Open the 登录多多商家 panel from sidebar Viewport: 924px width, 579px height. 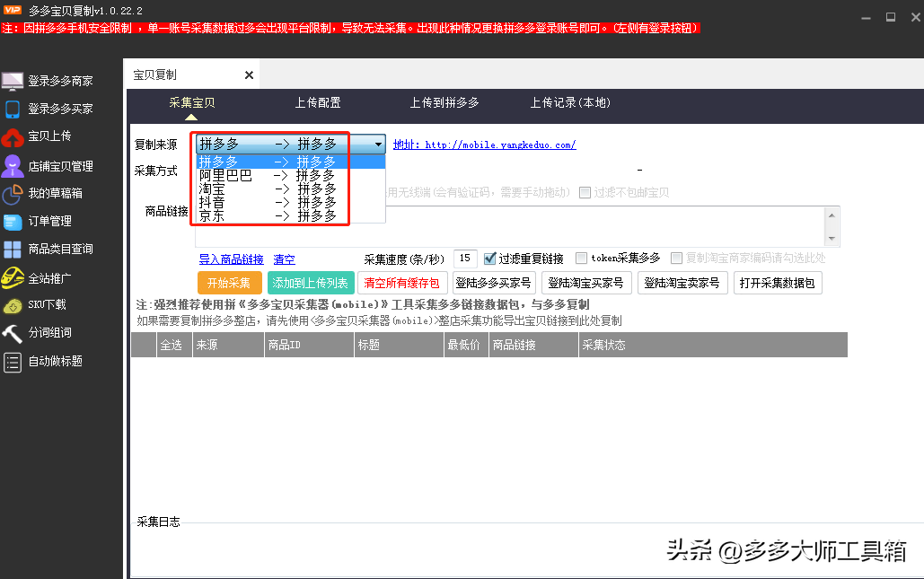[60, 80]
